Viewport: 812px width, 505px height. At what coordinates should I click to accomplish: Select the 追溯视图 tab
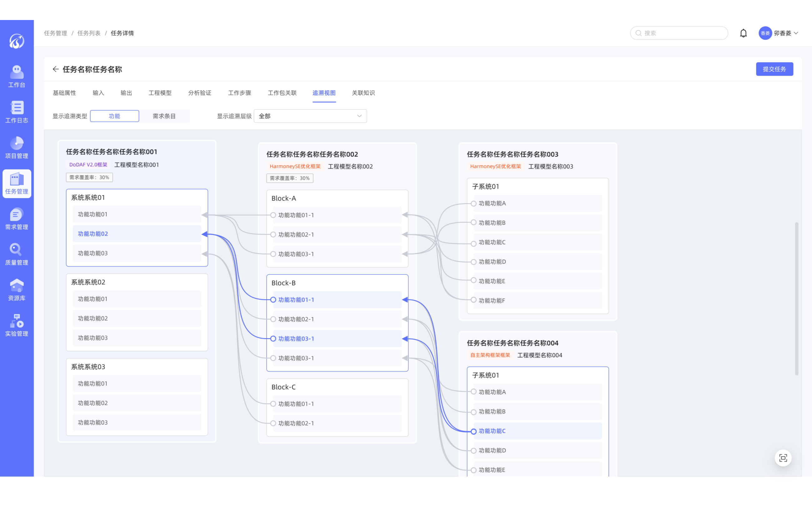pos(324,93)
